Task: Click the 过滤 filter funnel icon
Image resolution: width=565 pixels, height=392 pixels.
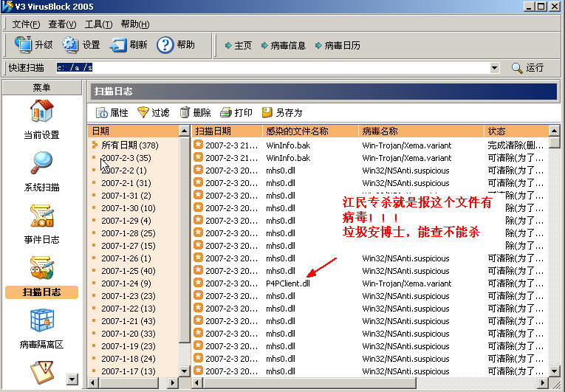Action: (x=143, y=112)
